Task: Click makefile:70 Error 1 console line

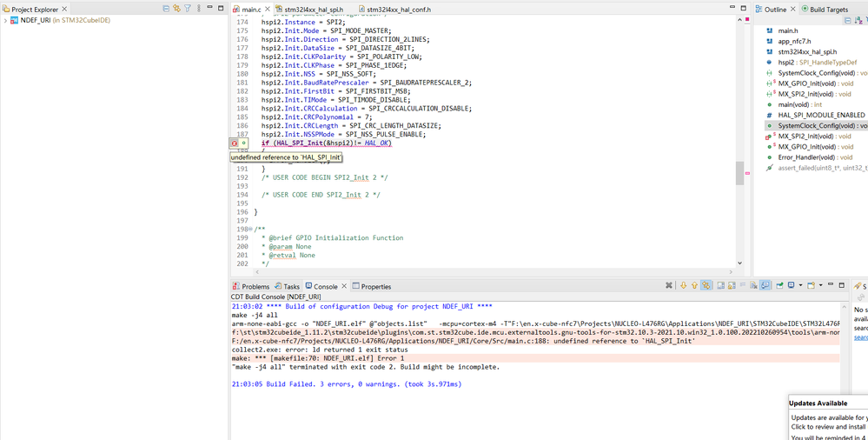Action: click(318, 358)
